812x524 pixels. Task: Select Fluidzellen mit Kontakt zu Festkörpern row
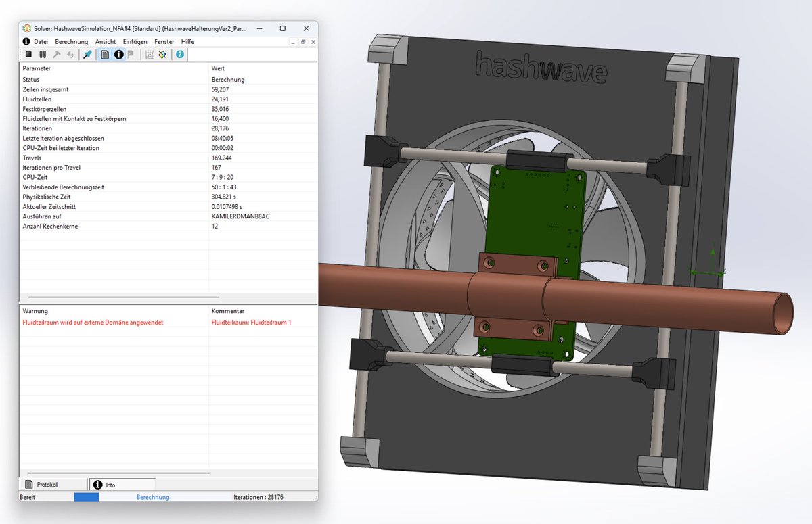click(x=168, y=119)
